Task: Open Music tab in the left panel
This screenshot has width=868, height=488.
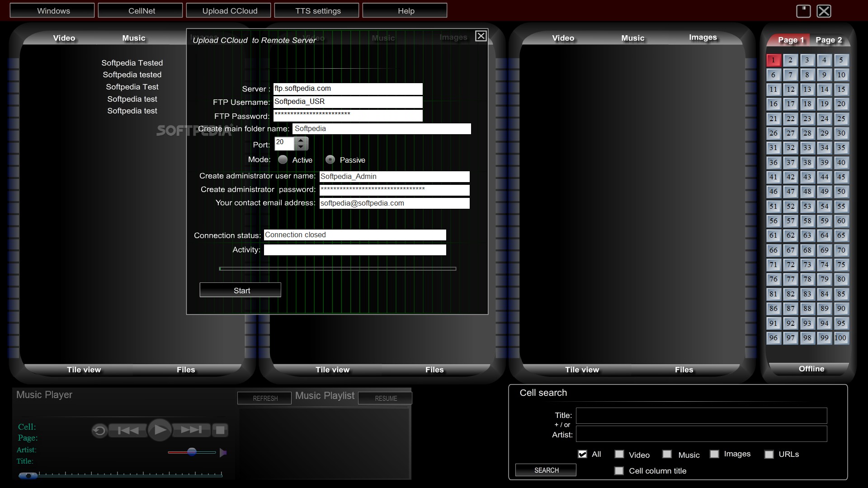Action: pos(134,38)
